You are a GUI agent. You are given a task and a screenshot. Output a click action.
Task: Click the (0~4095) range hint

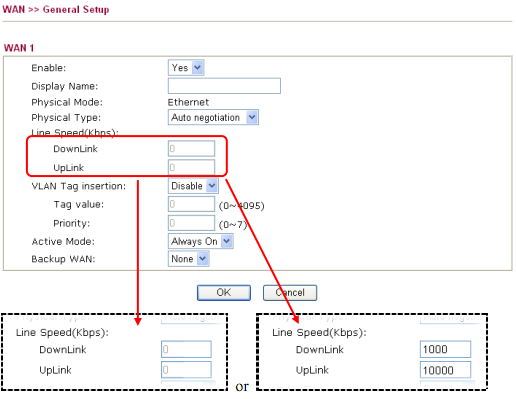coord(242,206)
